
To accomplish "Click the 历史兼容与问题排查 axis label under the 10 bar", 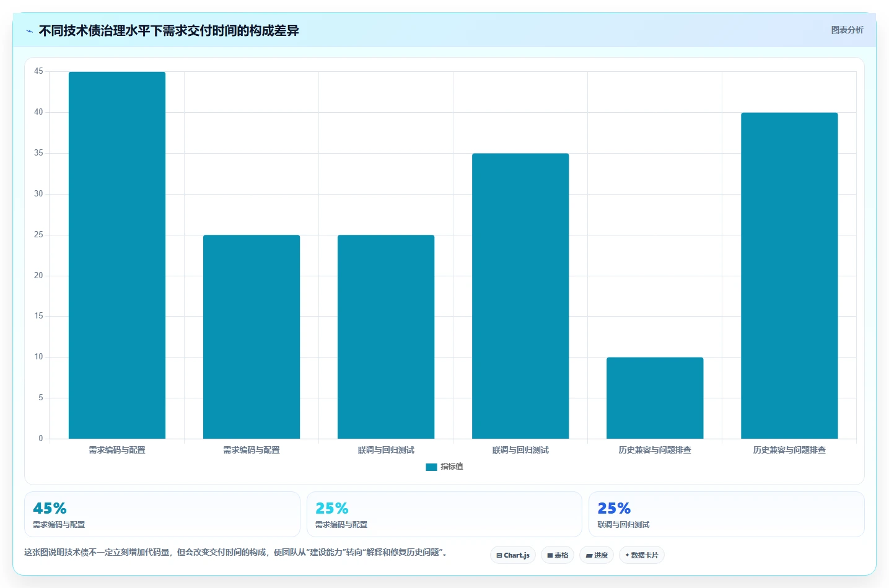I will pos(655,450).
